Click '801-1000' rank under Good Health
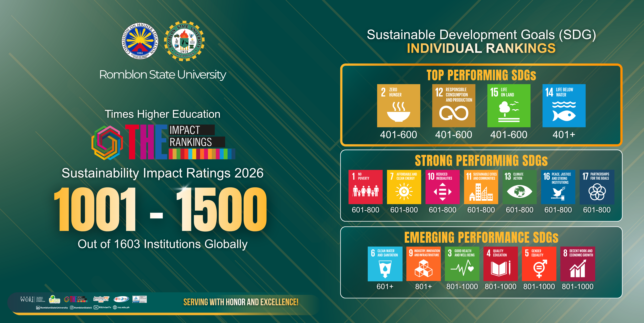This screenshot has width=644, height=323. (x=462, y=287)
